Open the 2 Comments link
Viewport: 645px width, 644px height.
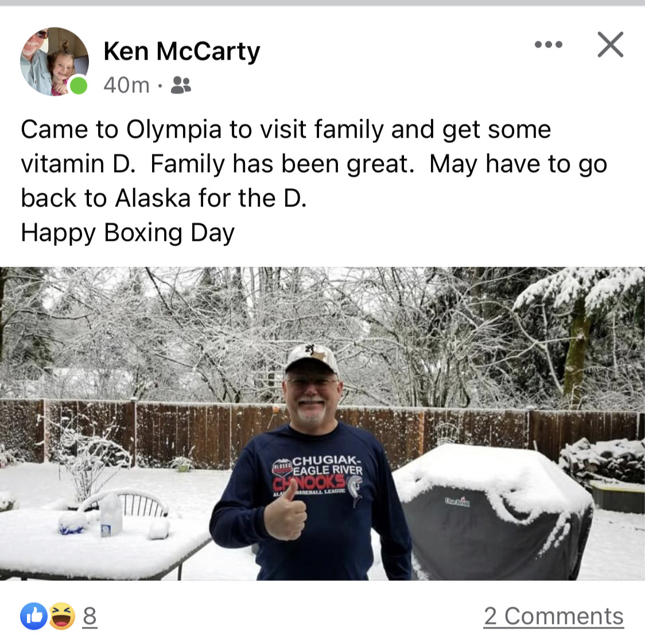(554, 616)
